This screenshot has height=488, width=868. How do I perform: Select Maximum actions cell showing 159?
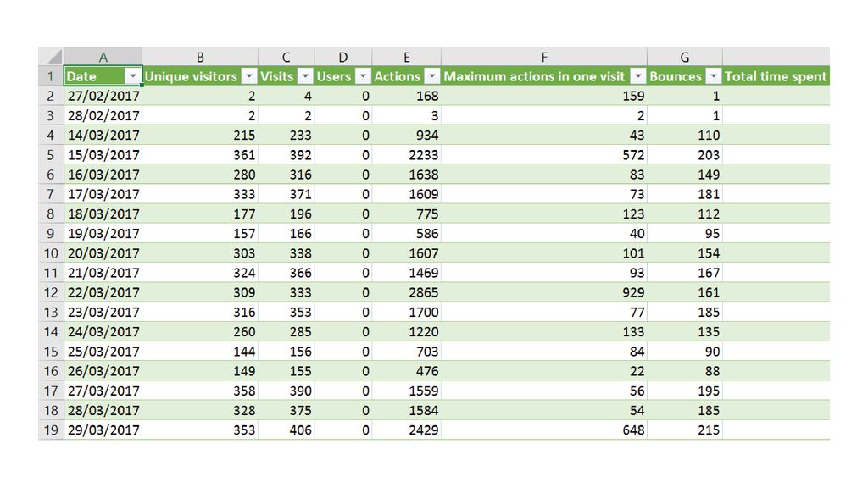pos(544,96)
